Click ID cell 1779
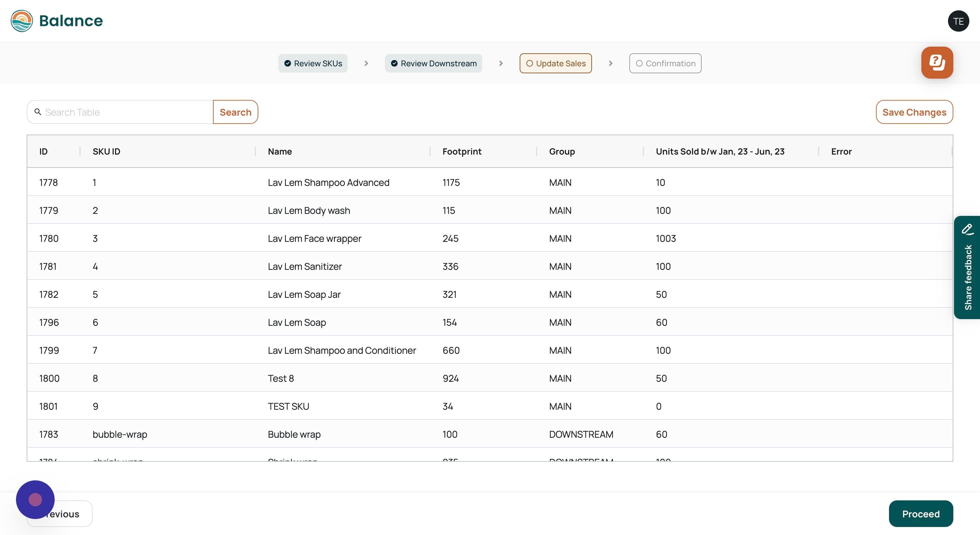Viewport: 980px width, 535px height. click(49, 211)
